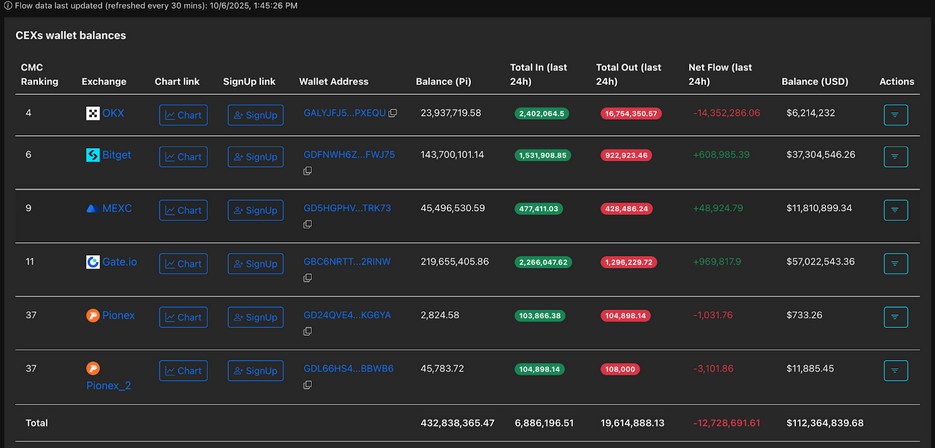Copy the OKX wallet address icon
Viewport: 935px width, 448px height.
point(393,114)
